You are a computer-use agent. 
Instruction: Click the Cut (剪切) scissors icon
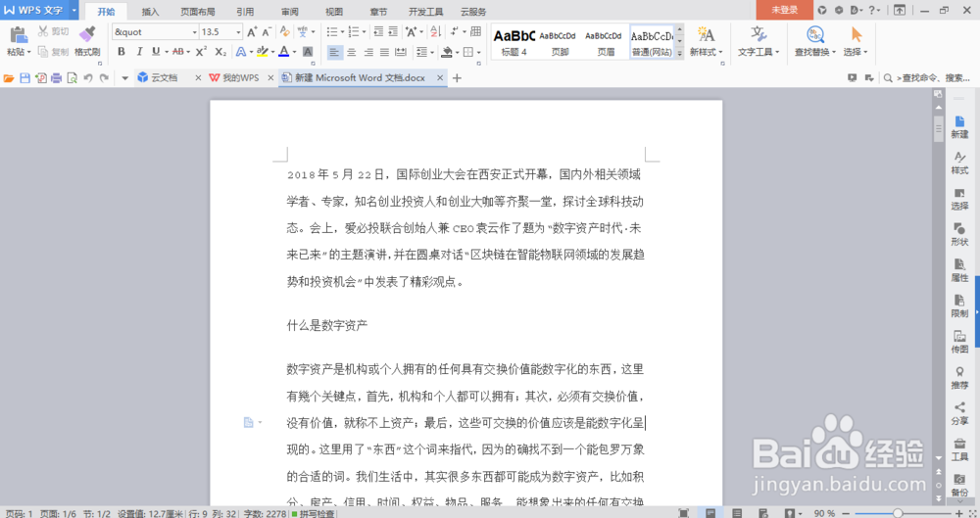[x=43, y=31]
